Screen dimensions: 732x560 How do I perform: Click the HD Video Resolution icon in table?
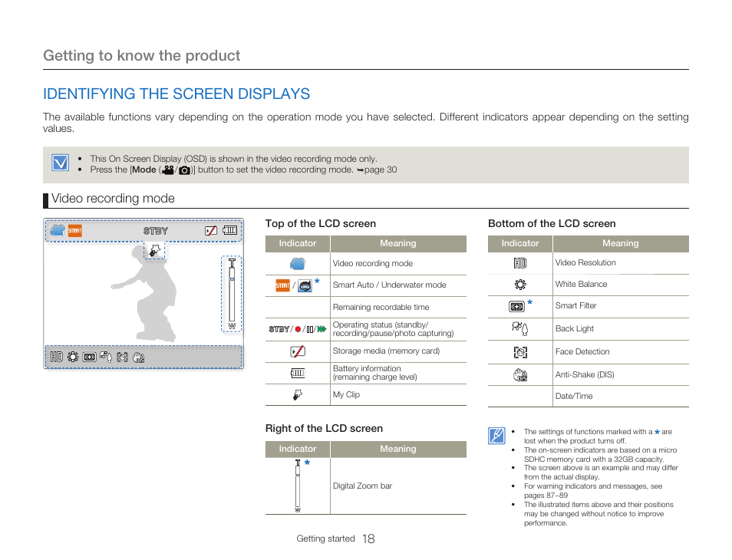pyautogui.click(x=520, y=263)
